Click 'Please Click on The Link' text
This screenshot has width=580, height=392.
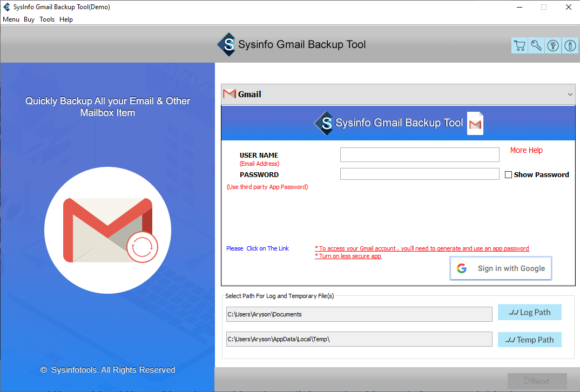(258, 248)
